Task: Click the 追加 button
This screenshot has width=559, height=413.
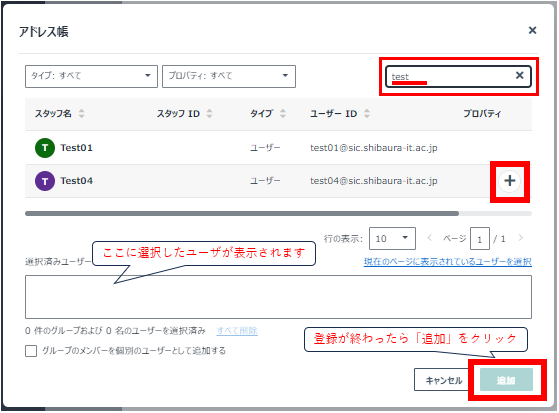Action: tap(506, 380)
